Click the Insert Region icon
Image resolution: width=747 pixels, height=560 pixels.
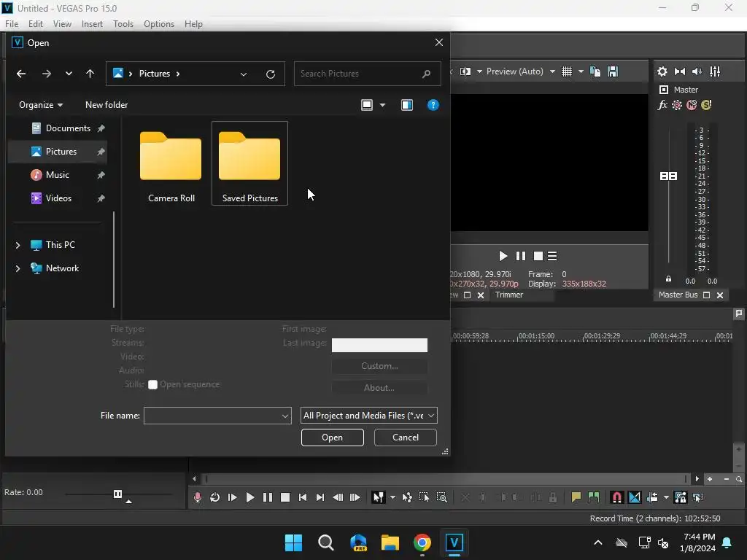[594, 497]
